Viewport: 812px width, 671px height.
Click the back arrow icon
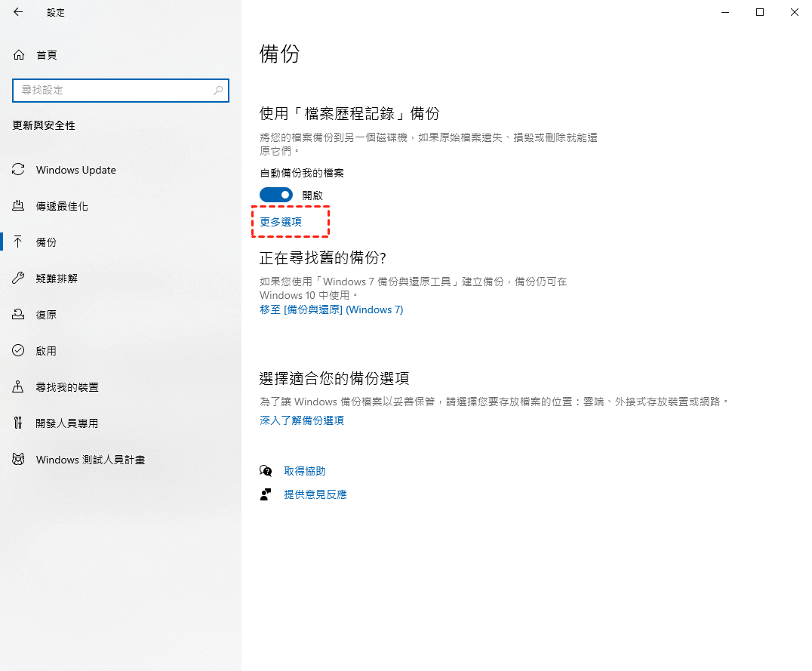pos(18,12)
